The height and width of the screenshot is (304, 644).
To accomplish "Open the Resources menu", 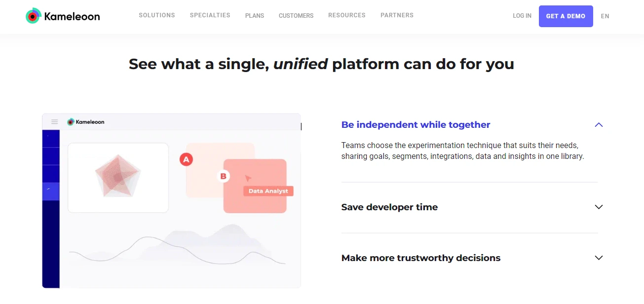I will point(347,15).
